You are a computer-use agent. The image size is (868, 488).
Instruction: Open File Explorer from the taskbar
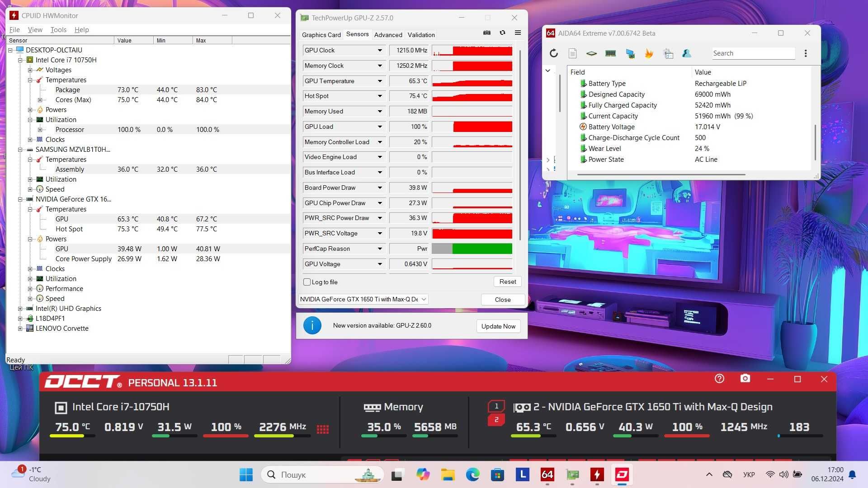(x=448, y=474)
